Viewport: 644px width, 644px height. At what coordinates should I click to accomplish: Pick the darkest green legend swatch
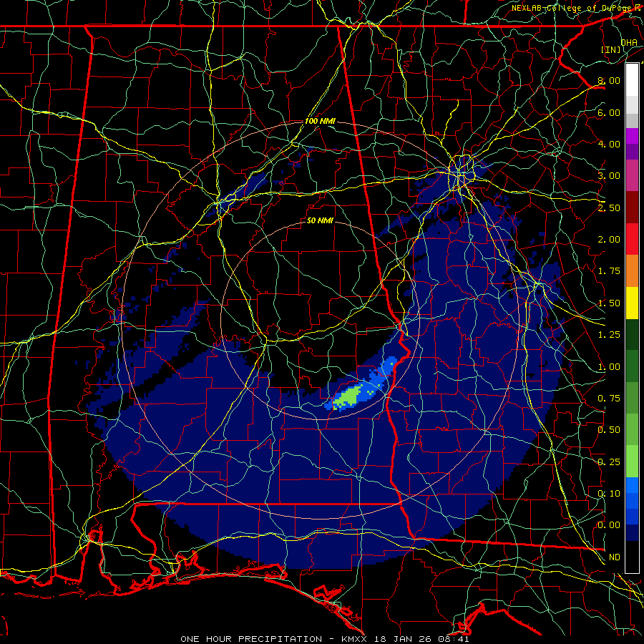coord(632,334)
